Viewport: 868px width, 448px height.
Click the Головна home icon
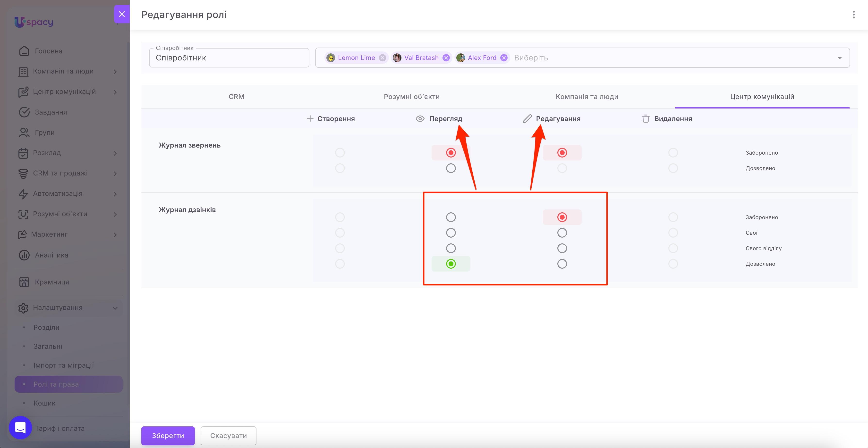click(24, 51)
